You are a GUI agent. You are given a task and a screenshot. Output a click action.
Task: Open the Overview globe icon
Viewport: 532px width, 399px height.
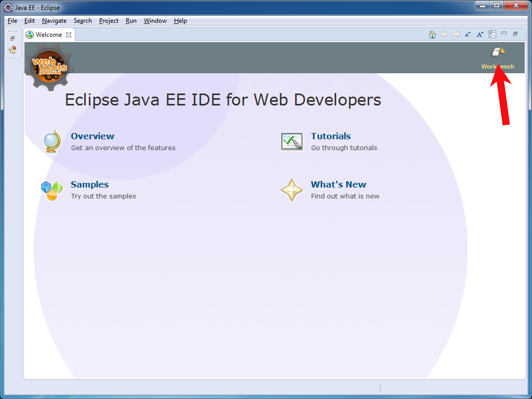pyautogui.click(x=52, y=142)
